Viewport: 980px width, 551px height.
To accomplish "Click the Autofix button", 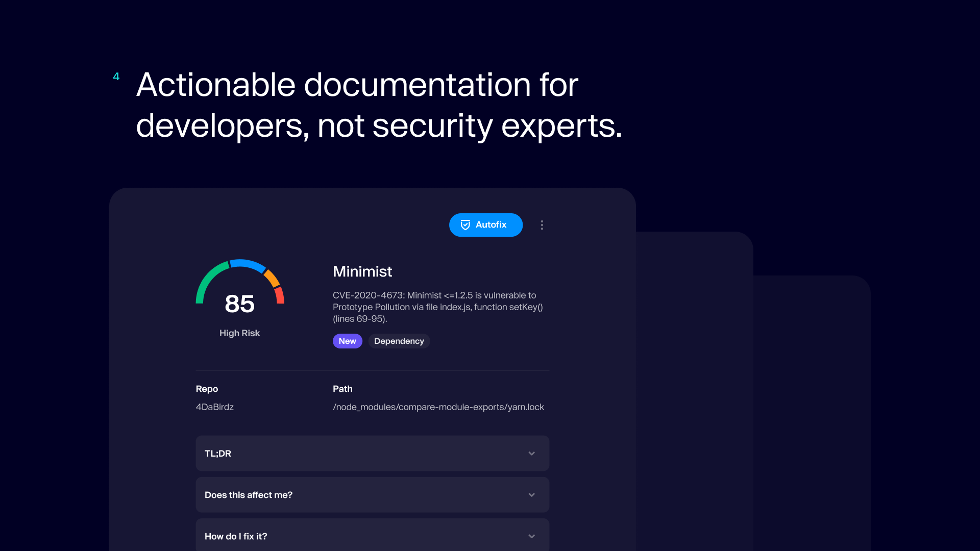I will point(485,225).
